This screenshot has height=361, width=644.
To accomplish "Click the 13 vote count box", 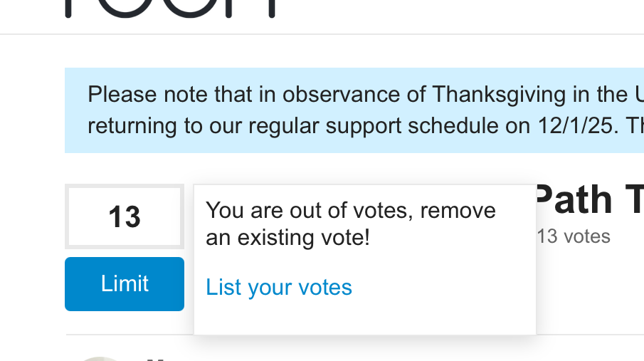I will click(125, 216).
